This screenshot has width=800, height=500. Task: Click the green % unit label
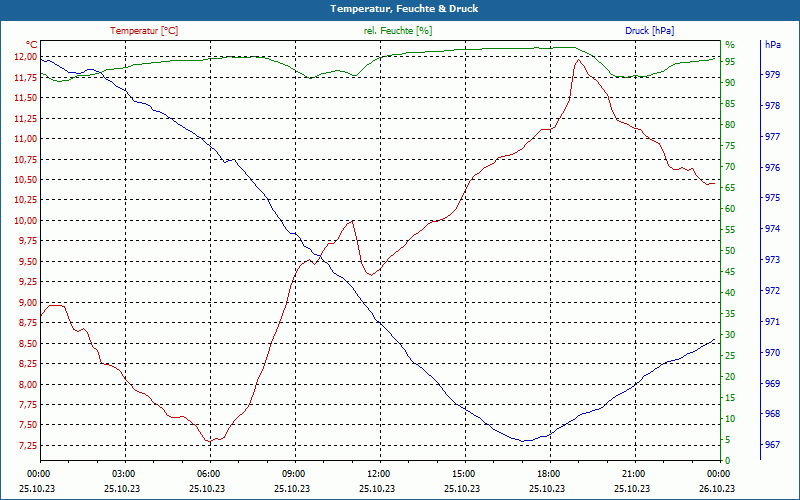pos(730,45)
